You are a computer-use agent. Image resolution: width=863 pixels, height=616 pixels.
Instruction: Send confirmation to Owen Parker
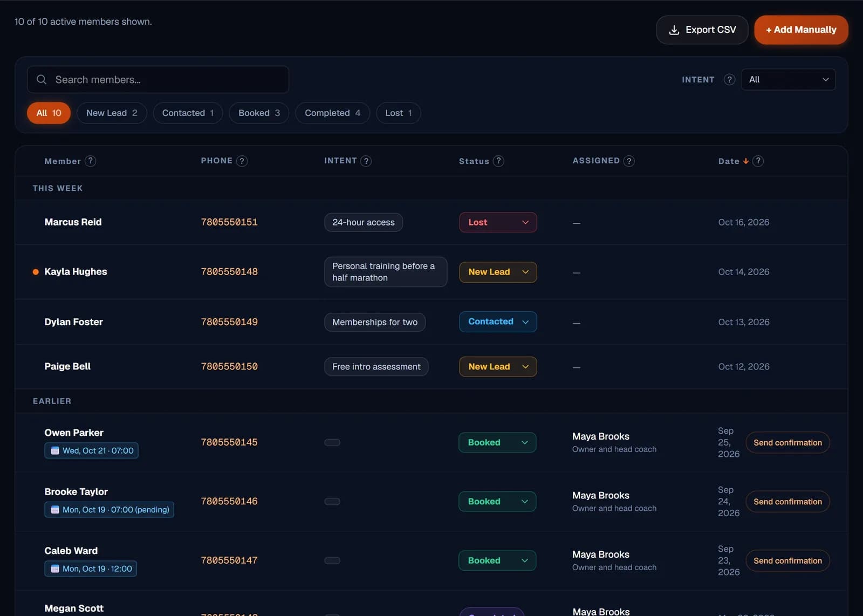(787, 442)
